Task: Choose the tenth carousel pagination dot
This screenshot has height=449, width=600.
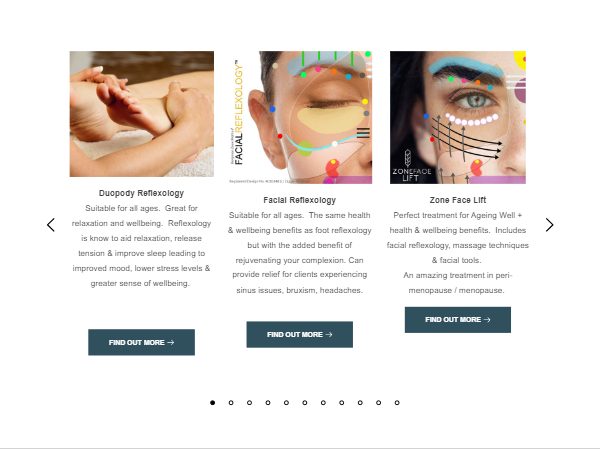Action: coord(378,402)
